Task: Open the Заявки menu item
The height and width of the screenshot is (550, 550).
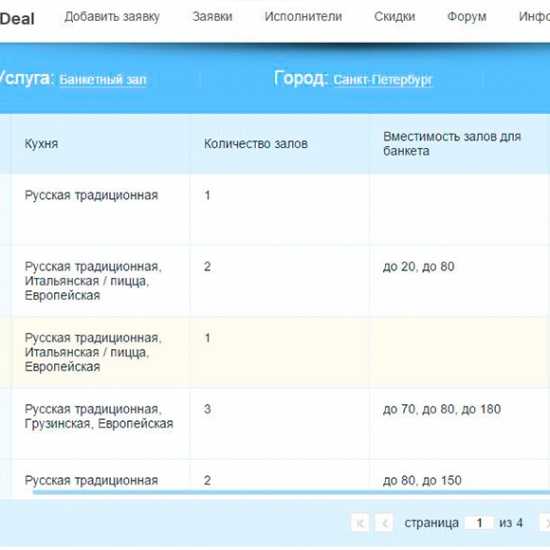Action: (212, 16)
